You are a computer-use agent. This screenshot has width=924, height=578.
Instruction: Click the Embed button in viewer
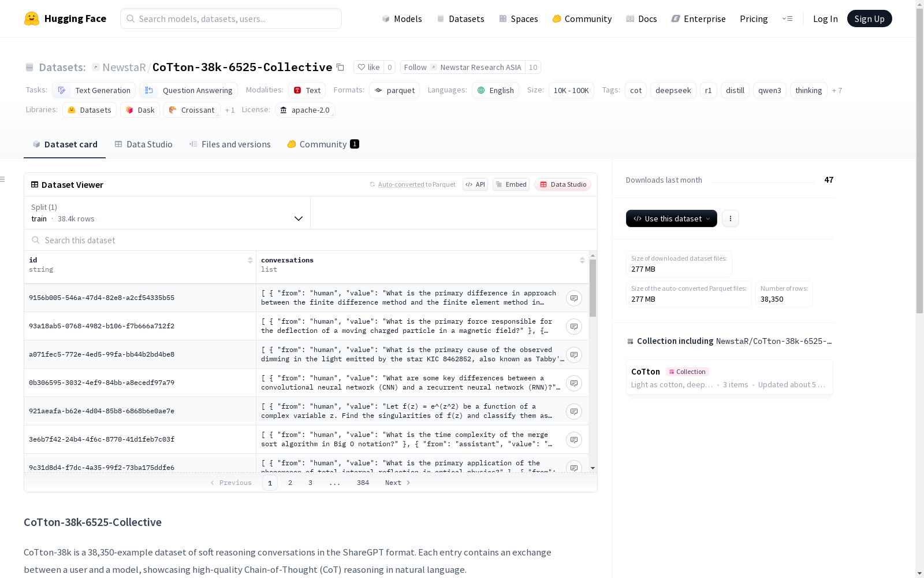click(511, 184)
